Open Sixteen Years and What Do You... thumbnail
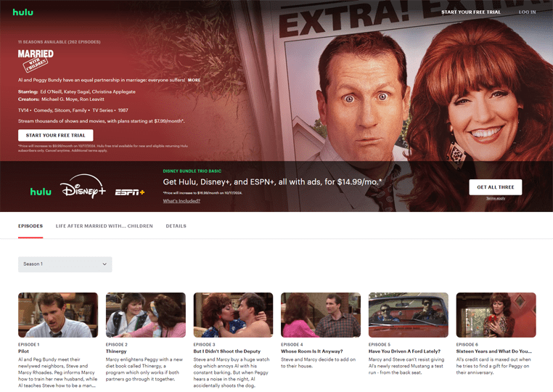The width and height of the screenshot is (553, 392). (x=496, y=315)
